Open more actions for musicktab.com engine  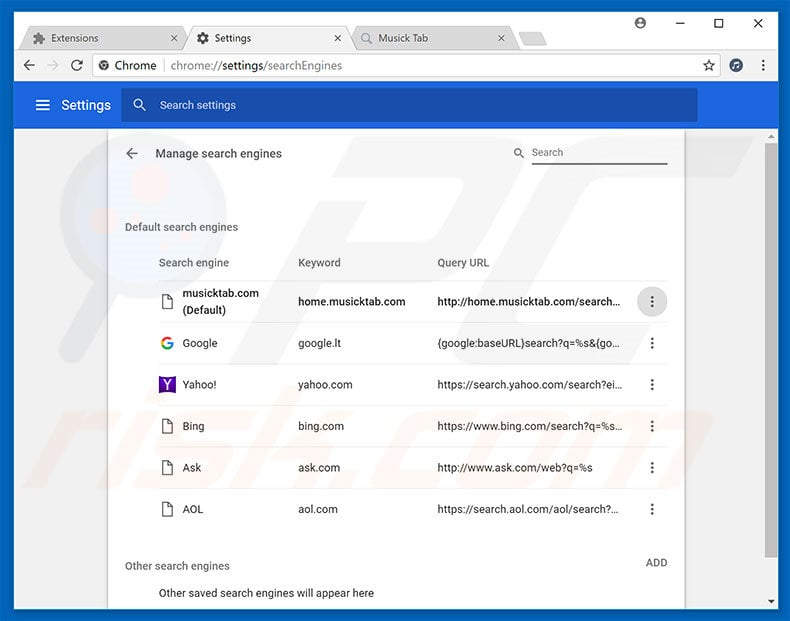point(652,302)
